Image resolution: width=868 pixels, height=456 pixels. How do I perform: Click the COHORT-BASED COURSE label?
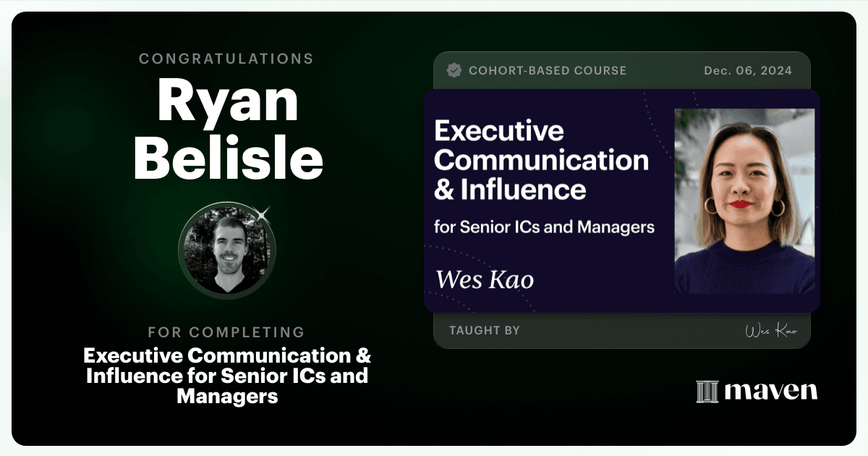pos(548,70)
